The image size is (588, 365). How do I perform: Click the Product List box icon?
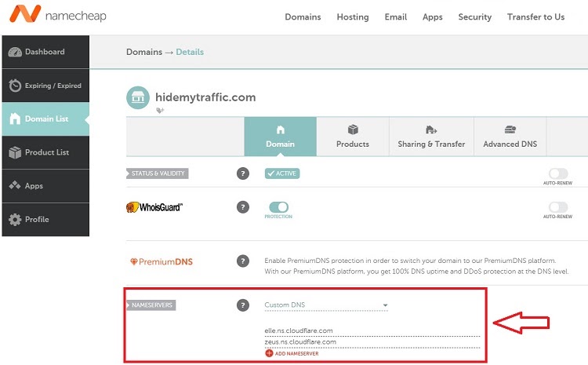(x=15, y=152)
